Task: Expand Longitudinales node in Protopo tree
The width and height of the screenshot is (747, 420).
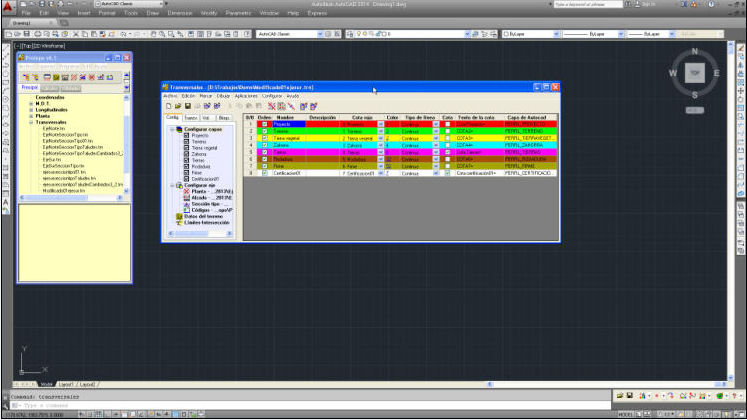Action: coord(31,110)
